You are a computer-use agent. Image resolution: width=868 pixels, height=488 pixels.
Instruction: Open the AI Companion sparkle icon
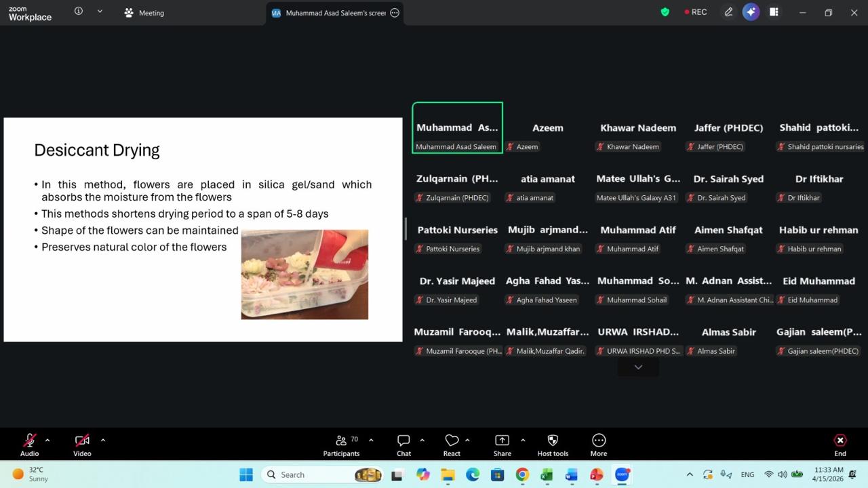tap(751, 12)
